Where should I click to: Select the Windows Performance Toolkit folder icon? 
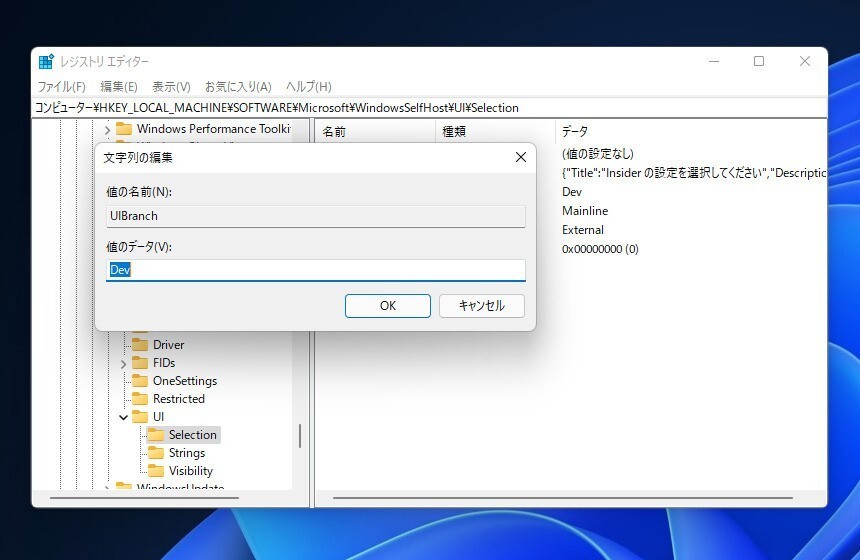(x=124, y=129)
